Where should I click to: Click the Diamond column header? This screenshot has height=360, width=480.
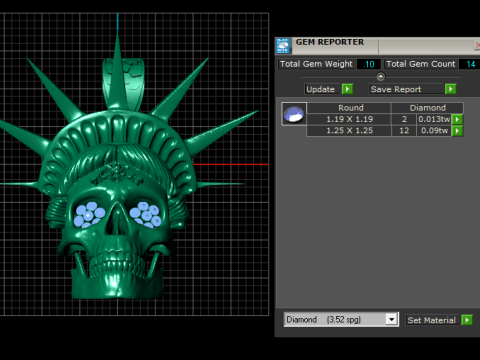427,108
